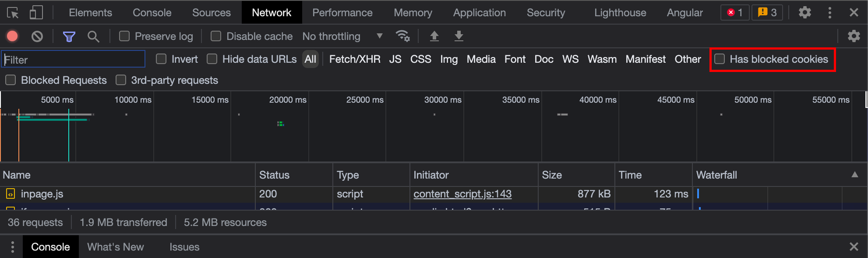Open the Security tab

tap(546, 13)
